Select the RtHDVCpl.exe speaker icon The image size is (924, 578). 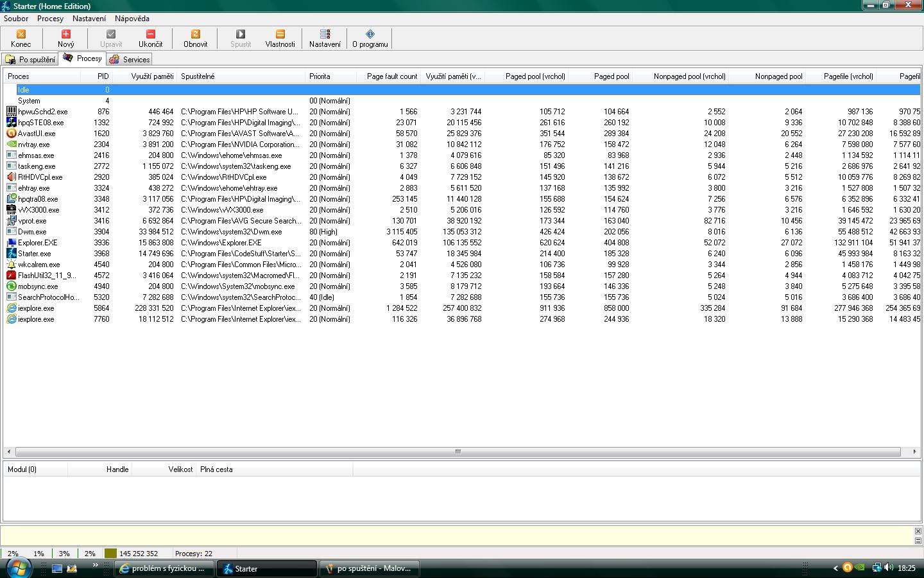(x=12, y=177)
